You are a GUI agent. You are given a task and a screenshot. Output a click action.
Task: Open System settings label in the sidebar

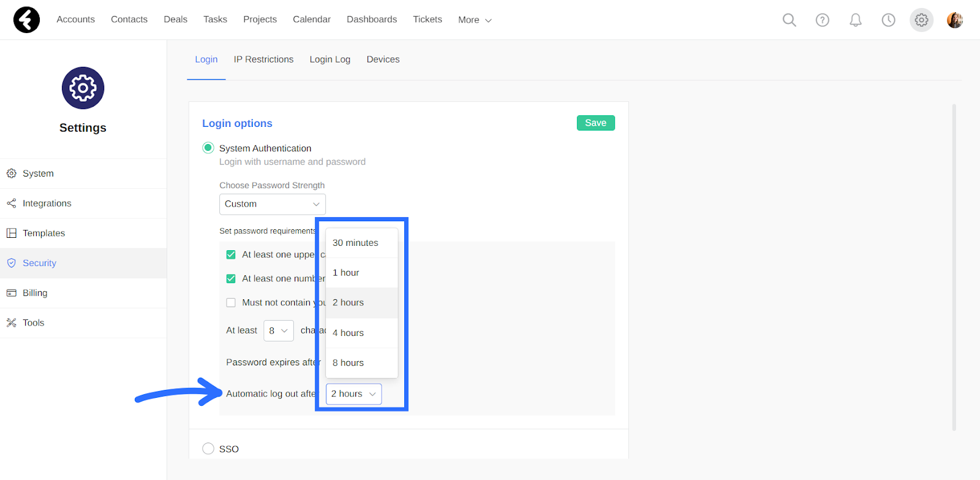point(39,173)
